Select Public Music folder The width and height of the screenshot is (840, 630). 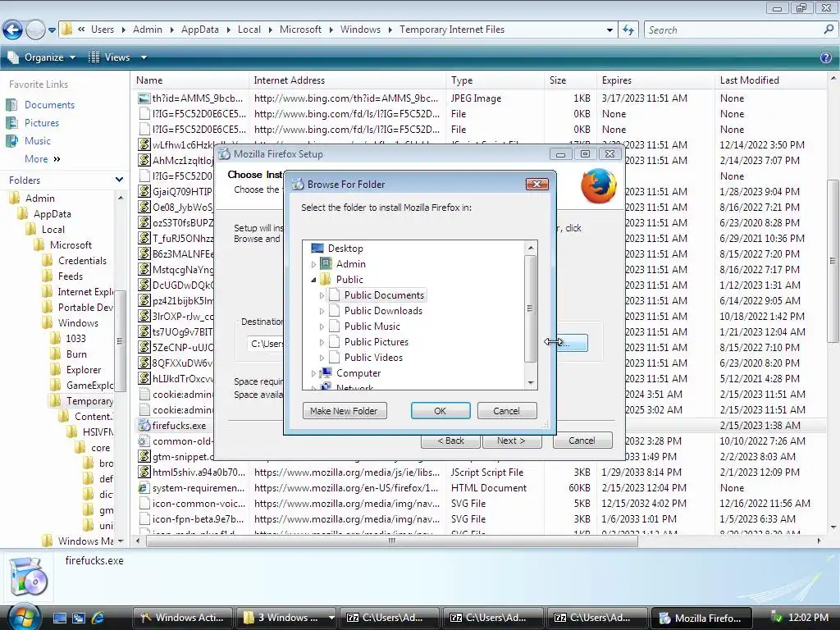click(x=372, y=326)
